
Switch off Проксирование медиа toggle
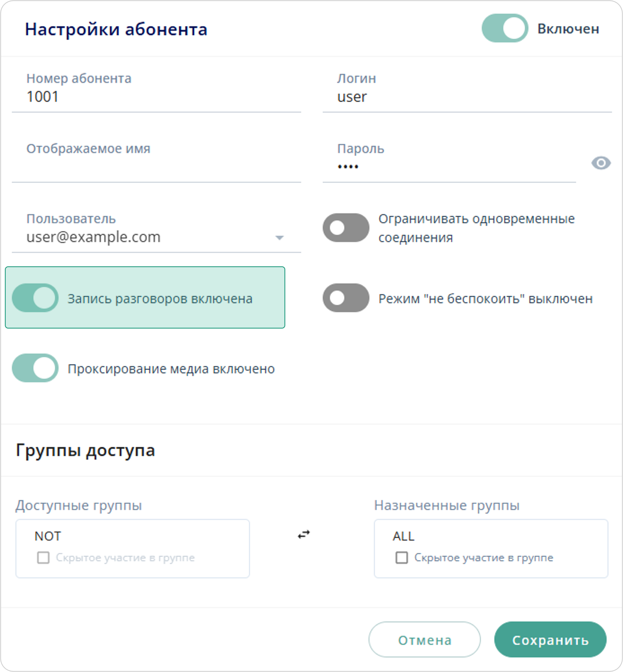click(x=35, y=368)
